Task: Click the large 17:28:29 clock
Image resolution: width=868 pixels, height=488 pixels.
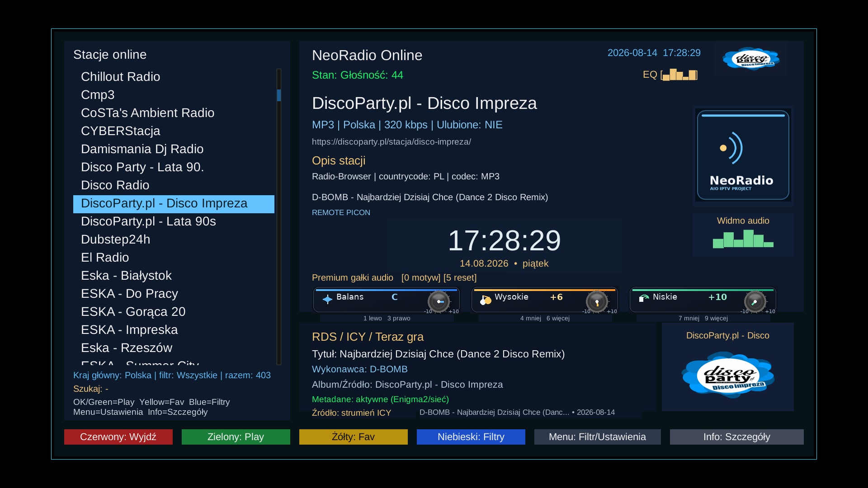Action: [x=505, y=240]
